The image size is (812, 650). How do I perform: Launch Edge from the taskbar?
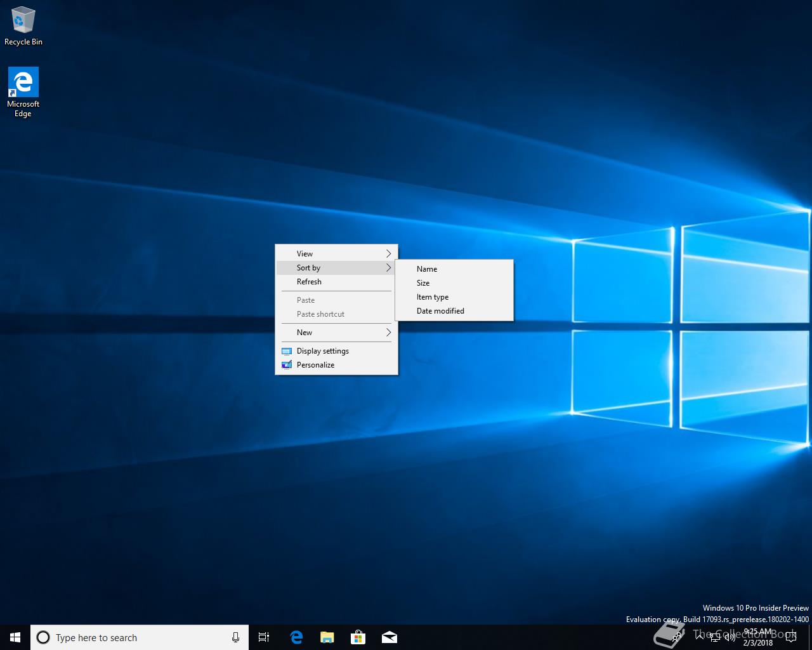(x=296, y=637)
